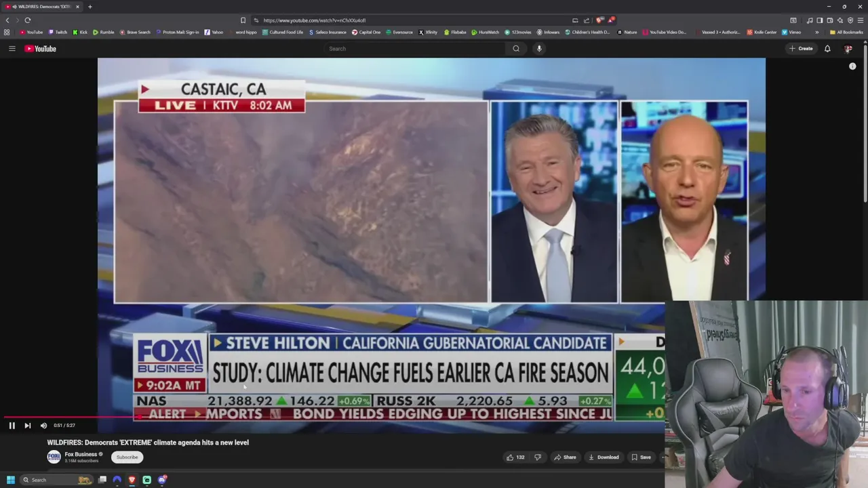
Task: Open the Infowars bookmark
Action: point(548,32)
